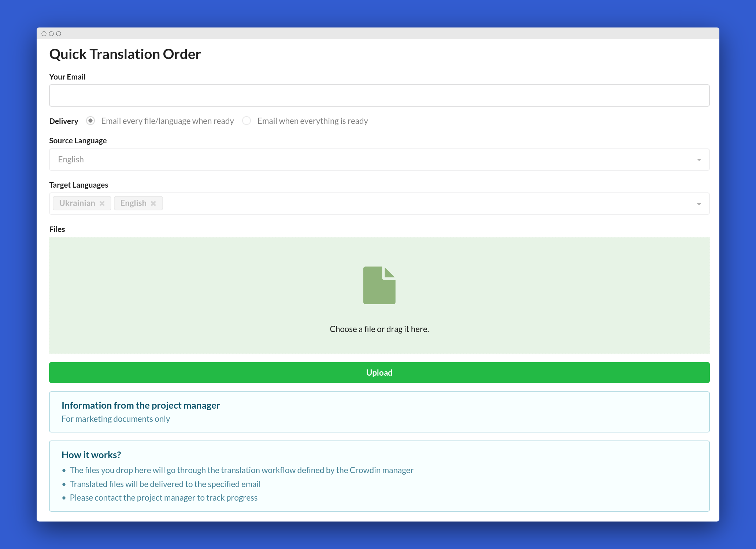Click the 'Delivery' label
Screen dimensions: 756x549
tap(64, 121)
